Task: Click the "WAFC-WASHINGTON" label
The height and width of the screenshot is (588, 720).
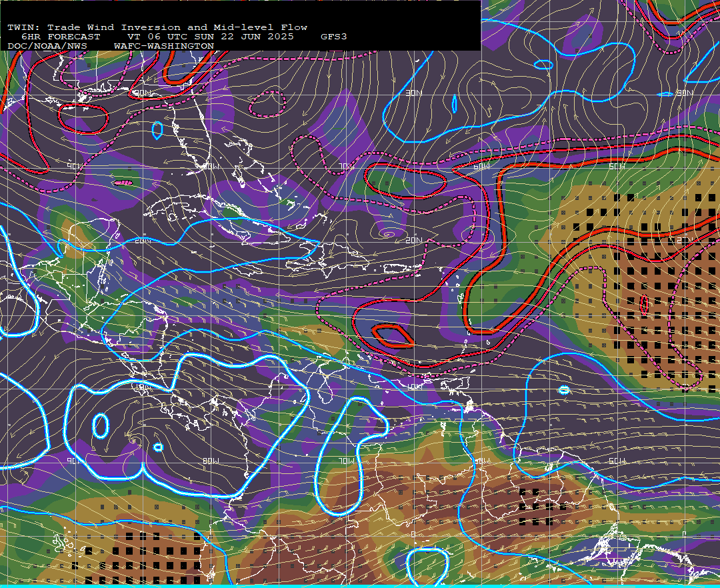Action: (x=164, y=47)
